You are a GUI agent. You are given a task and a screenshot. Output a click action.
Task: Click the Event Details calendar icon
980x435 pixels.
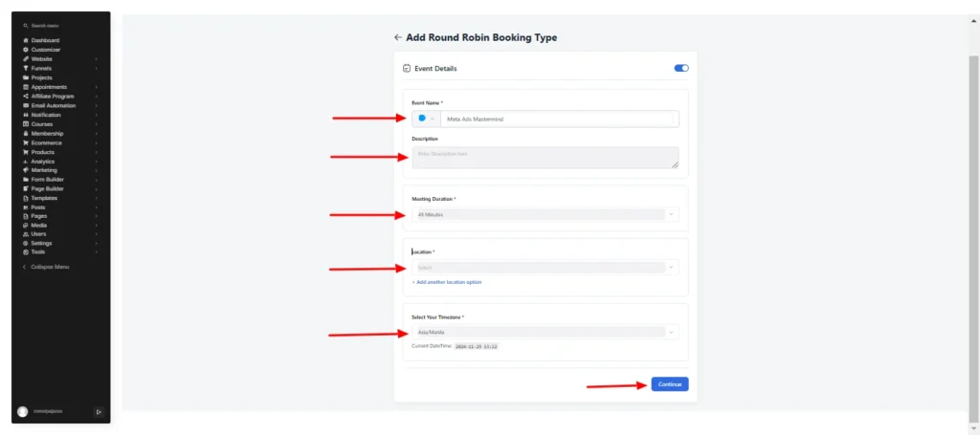407,69
